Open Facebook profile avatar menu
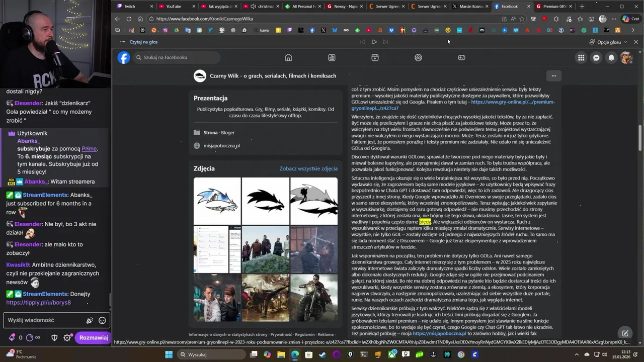This screenshot has width=644, height=362. tap(626, 57)
